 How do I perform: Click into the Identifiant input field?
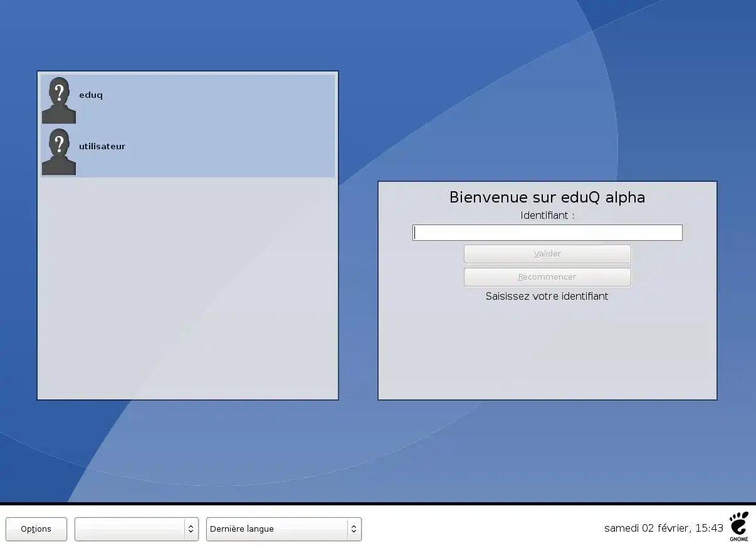pos(547,233)
